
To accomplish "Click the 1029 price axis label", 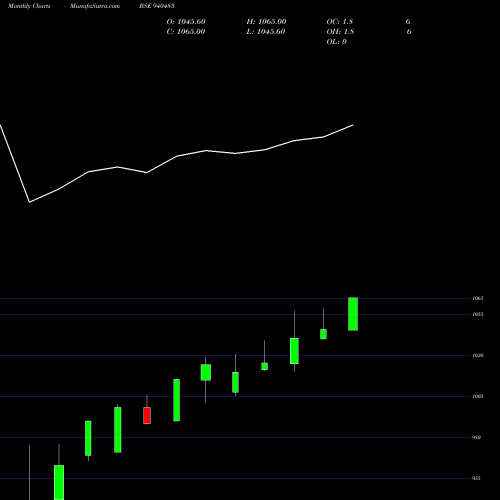I will click(x=478, y=356).
